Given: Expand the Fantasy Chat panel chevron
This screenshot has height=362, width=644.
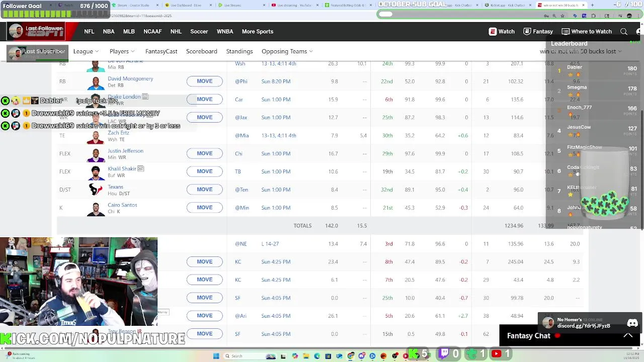Looking at the screenshot, I should click(628, 335).
